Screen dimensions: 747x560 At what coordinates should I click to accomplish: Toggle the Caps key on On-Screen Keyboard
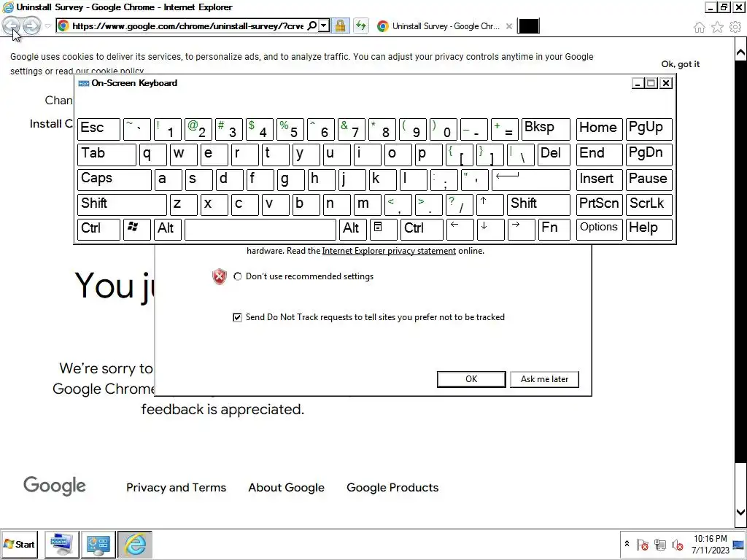115,179
